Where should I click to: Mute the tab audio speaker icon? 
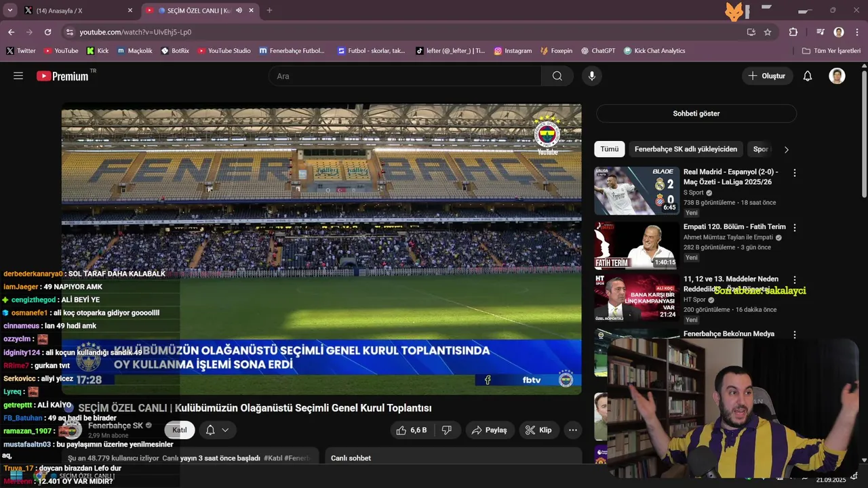tap(239, 10)
